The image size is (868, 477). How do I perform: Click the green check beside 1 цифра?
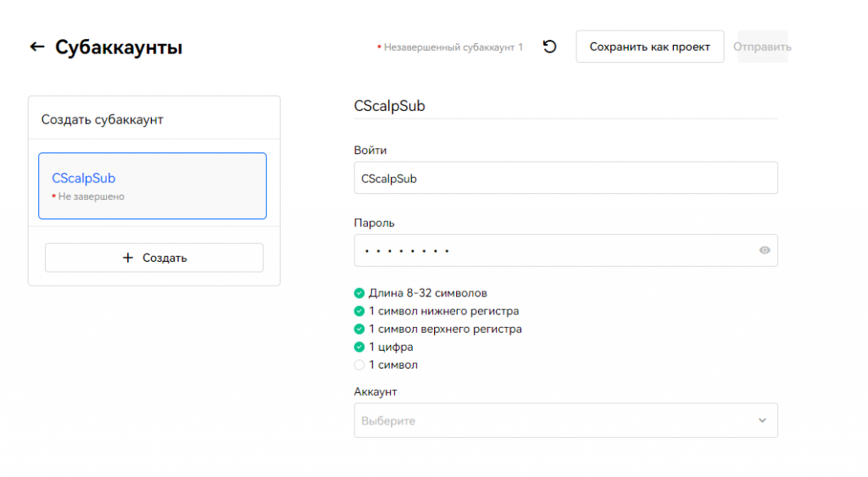[359, 347]
